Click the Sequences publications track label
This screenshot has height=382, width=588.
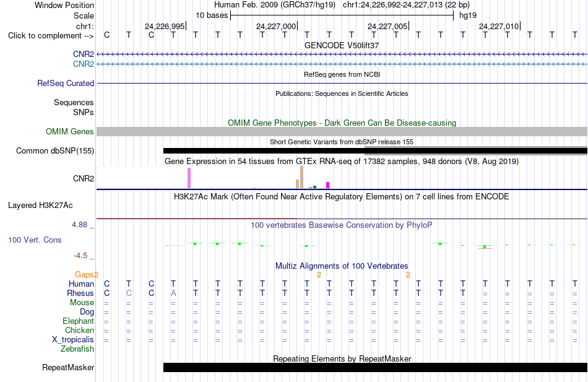[74, 102]
